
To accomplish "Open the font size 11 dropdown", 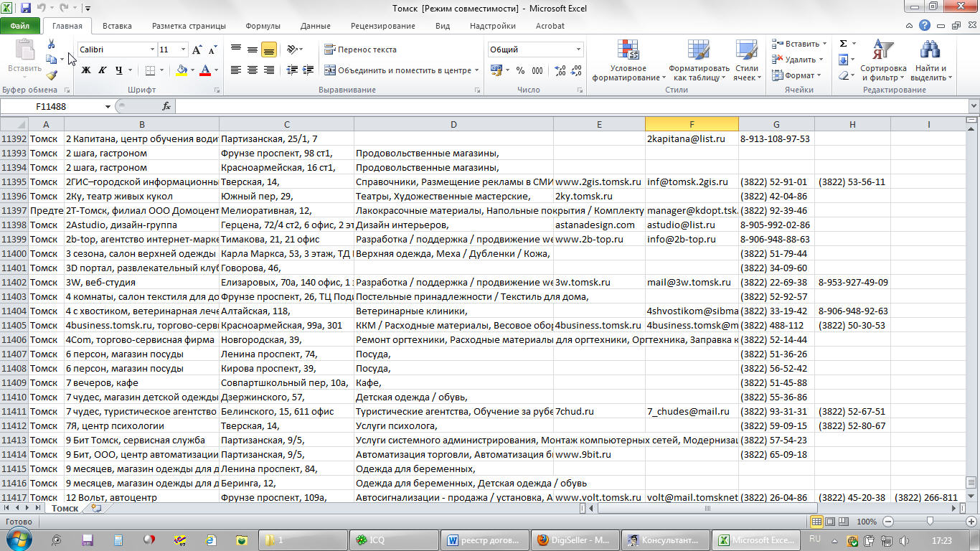I will (184, 50).
